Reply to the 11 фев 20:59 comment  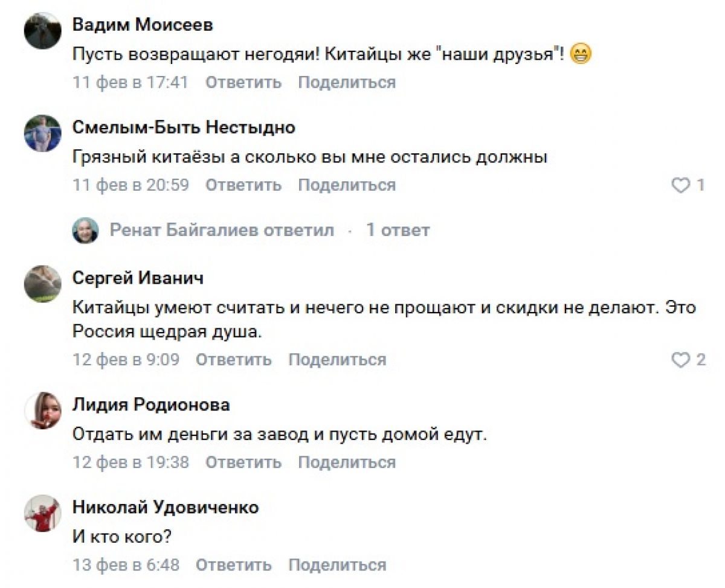[x=243, y=185]
